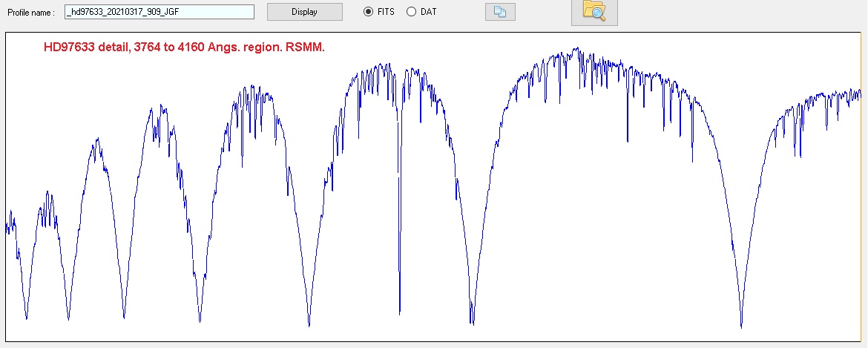Select the FITS format radio button
Viewport: 868px width, 348px height.
pos(368,12)
